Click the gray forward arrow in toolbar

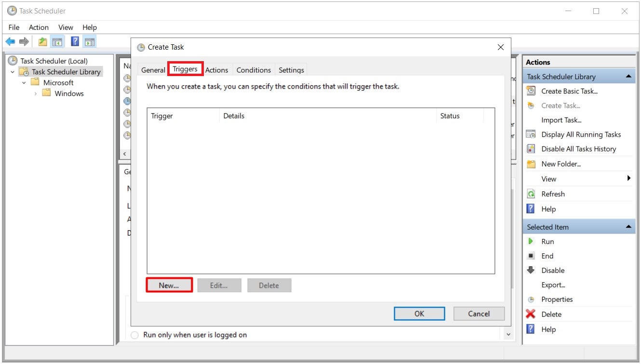point(24,42)
